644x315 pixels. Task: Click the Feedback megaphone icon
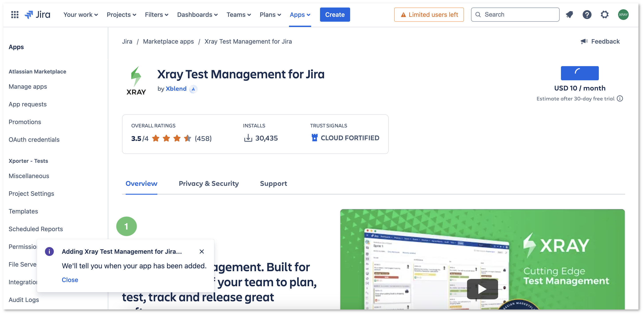point(584,41)
